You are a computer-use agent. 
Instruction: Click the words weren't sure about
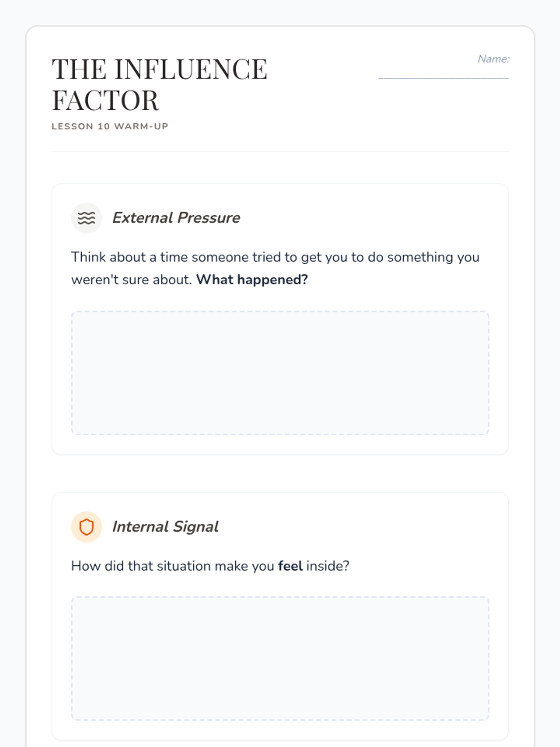tap(132, 280)
